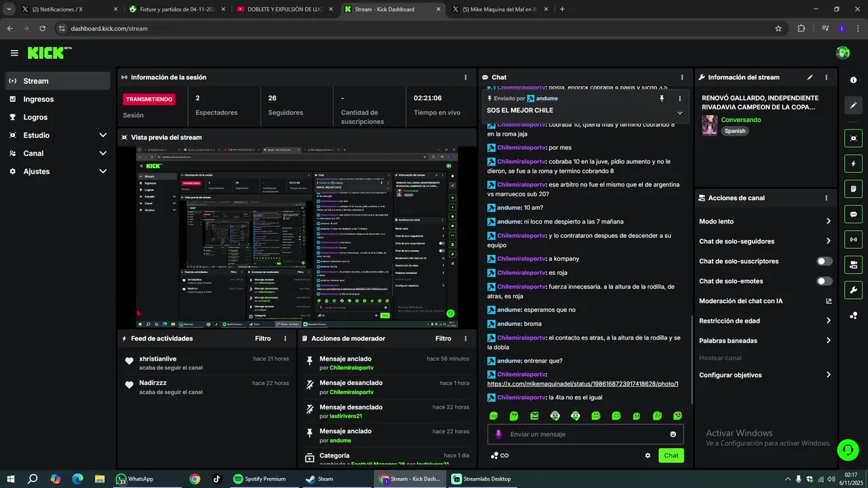Select the first green emote in chat row
The width and height of the screenshot is (868, 488).
[494, 415]
